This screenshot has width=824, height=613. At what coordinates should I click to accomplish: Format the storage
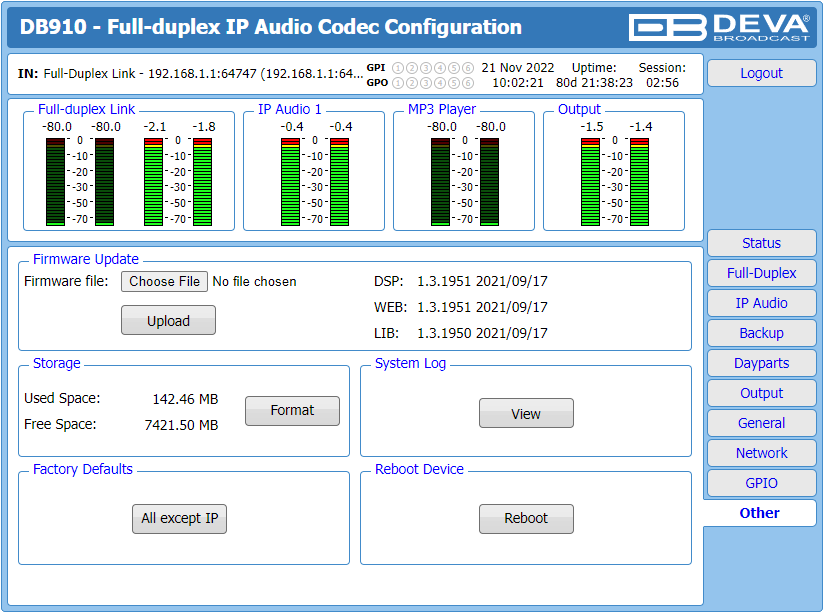(x=292, y=411)
